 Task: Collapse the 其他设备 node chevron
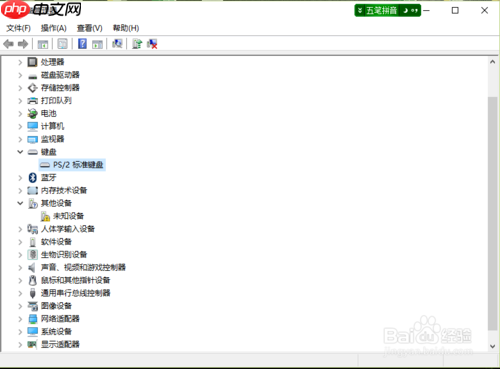point(20,203)
